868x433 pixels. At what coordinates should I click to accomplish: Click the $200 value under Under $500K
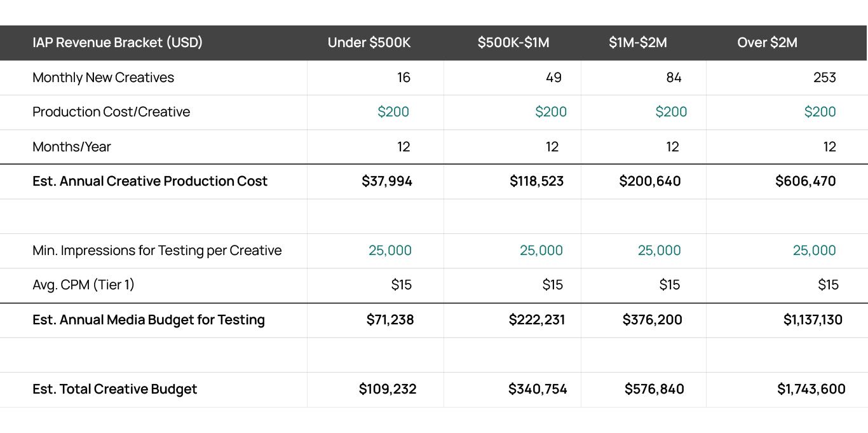(393, 112)
